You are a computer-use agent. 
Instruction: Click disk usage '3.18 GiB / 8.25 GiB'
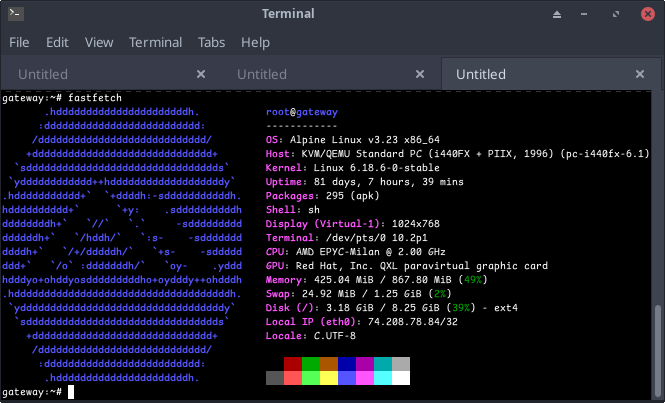tap(383, 308)
